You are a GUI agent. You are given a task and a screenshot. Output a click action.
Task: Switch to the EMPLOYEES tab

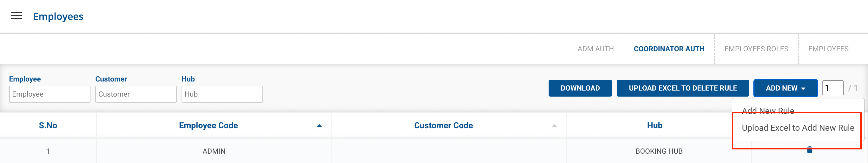(x=828, y=49)
